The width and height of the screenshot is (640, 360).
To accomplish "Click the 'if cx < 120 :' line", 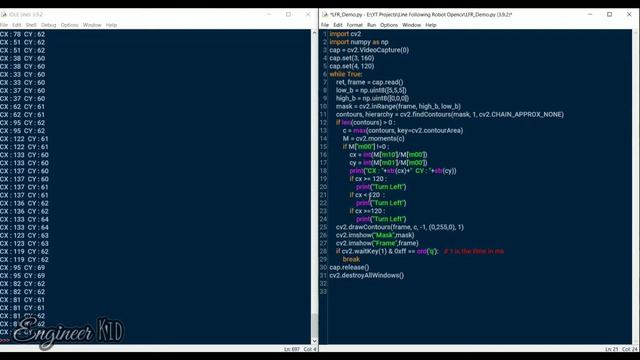I will [x=367, y=195].
